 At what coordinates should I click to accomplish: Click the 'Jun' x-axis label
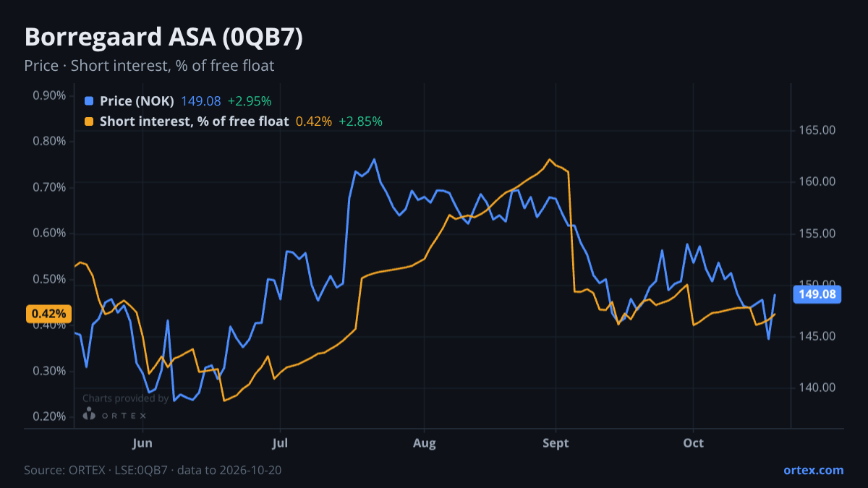coord(142,442)
